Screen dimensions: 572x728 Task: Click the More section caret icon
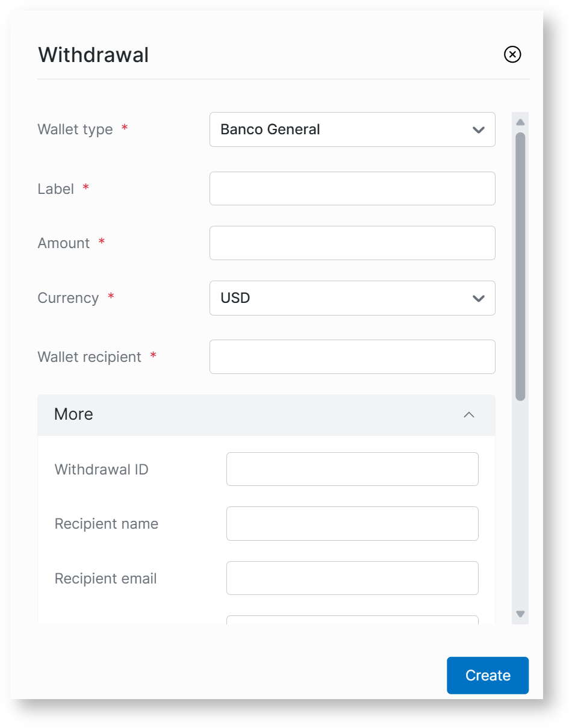(x=469, y=415)
